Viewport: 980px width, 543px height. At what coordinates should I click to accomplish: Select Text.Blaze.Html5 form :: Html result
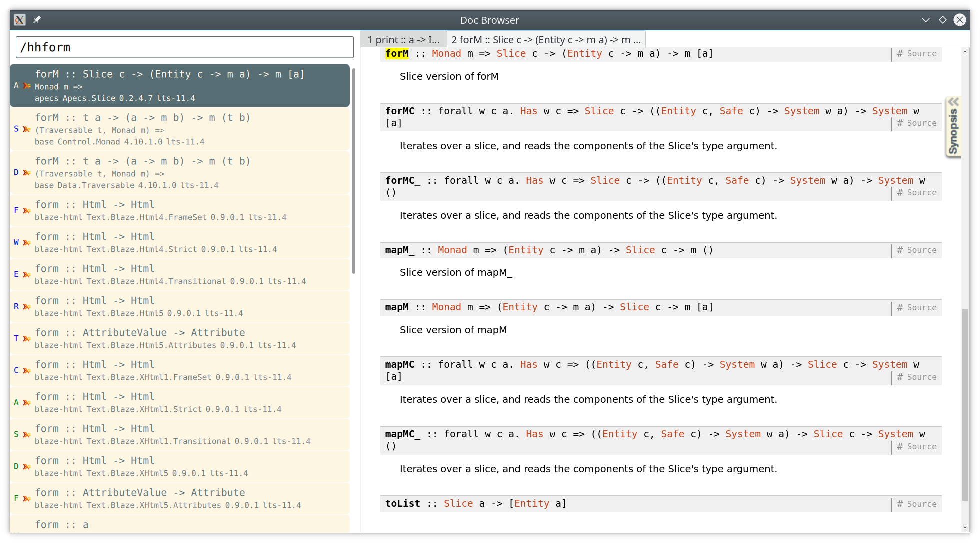(180, 306)
